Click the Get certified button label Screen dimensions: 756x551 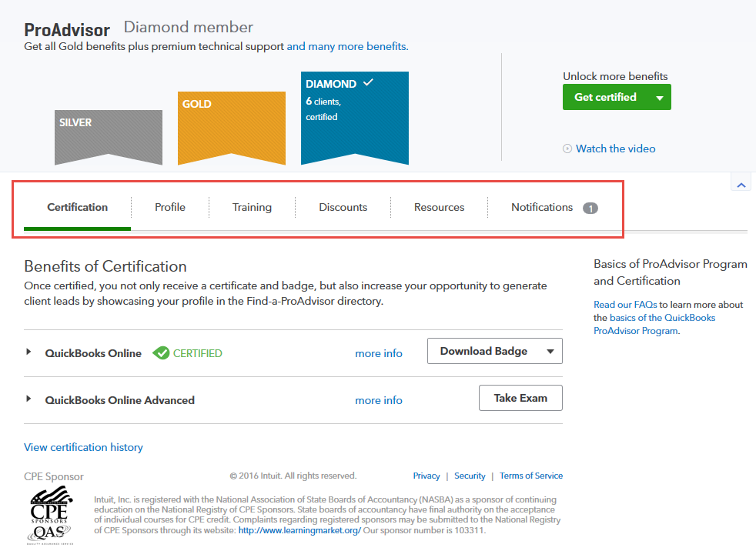click(605, 97)
